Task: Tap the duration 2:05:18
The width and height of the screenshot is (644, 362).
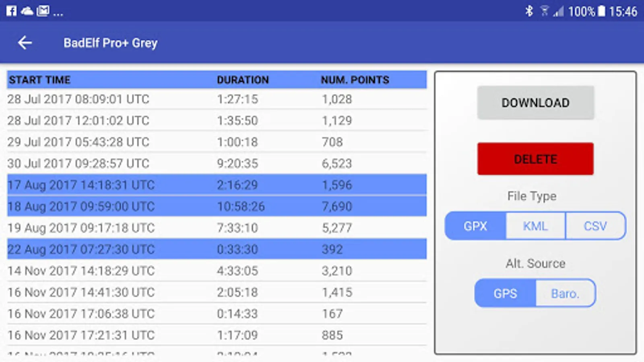Action: (x=237, y=292)
